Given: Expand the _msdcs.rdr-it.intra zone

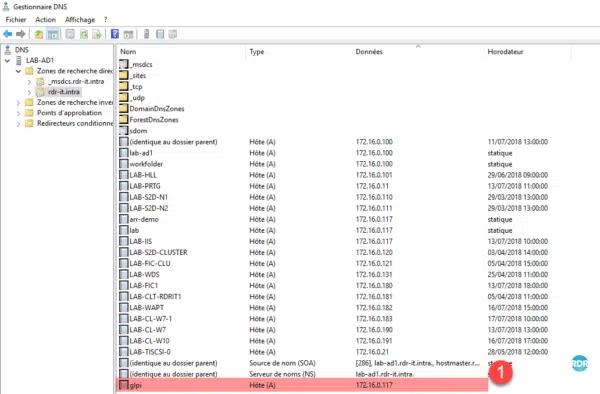Looking at the screenshot, I should coord(29,82).
